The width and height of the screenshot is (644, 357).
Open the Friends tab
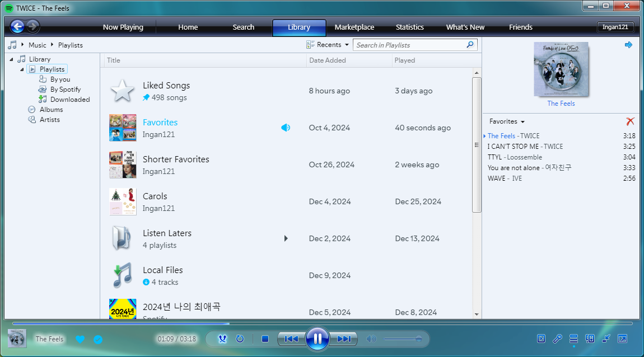[x=520, y=27]
